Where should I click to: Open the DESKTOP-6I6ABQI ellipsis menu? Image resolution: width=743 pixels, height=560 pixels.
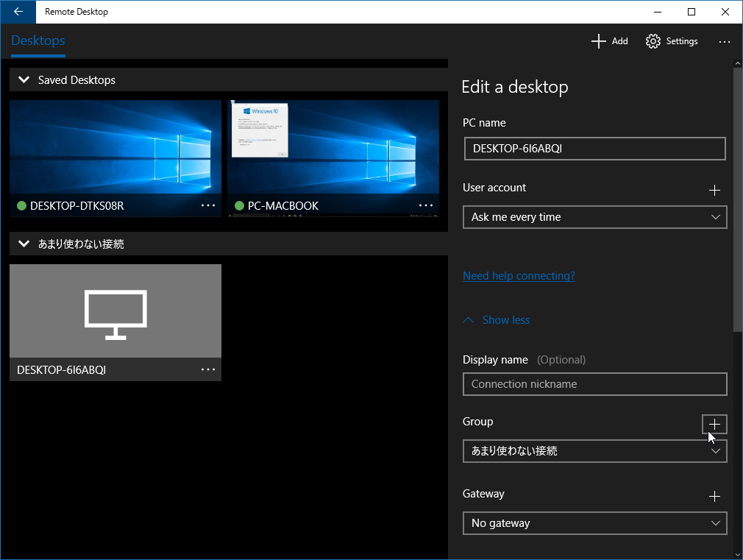coord(208,369)
